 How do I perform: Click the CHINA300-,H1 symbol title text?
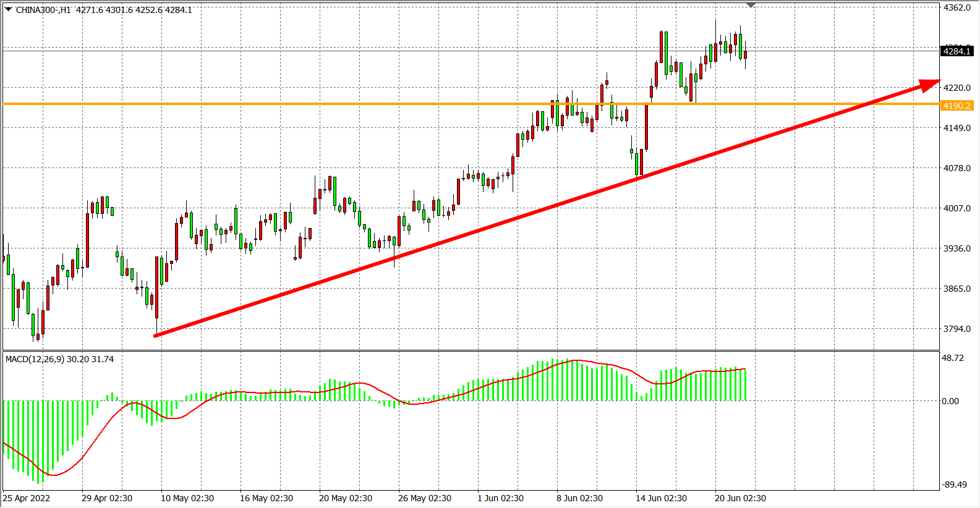click(x=43, y=10)
